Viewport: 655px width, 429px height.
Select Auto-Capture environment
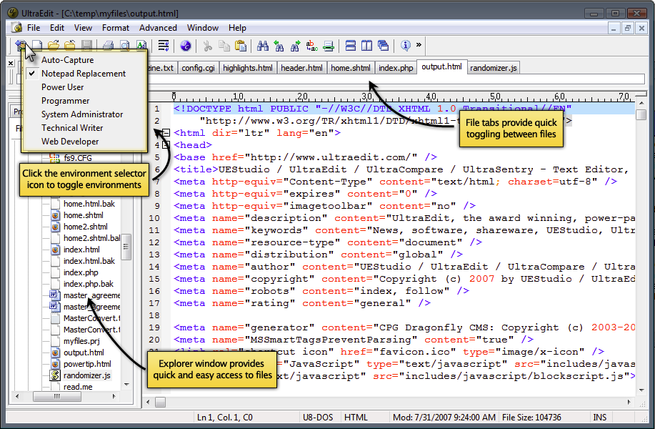coord(85,60)
